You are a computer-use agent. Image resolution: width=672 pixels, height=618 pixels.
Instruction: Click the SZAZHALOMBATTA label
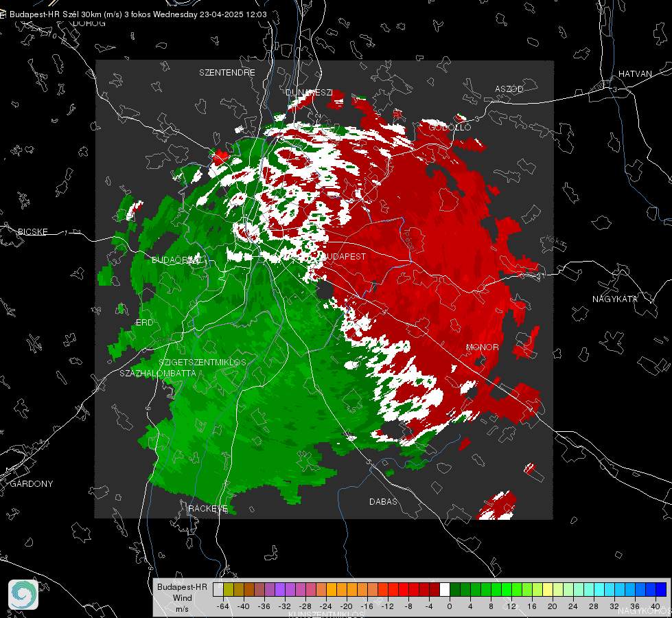tap(158, 373)
